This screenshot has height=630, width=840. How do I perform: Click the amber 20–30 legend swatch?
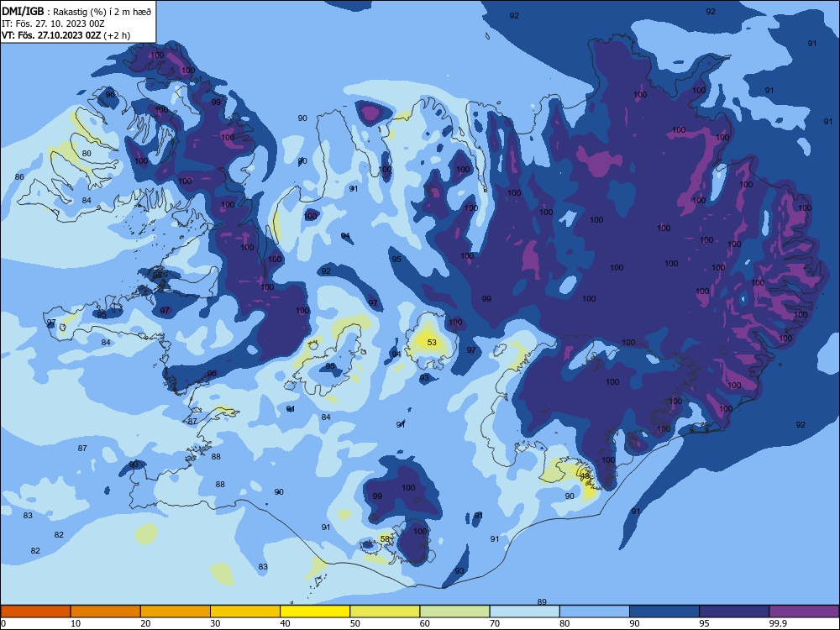tap(176, 612)
